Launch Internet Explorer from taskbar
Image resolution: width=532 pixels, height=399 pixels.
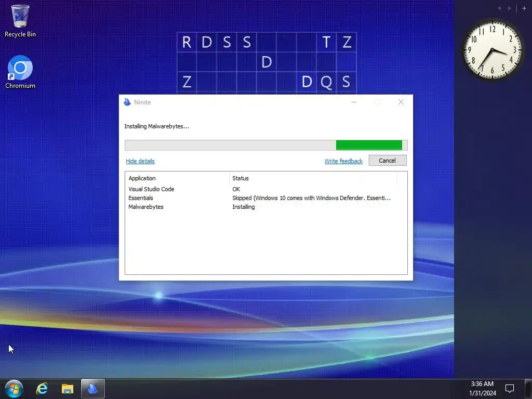(42, 389)
